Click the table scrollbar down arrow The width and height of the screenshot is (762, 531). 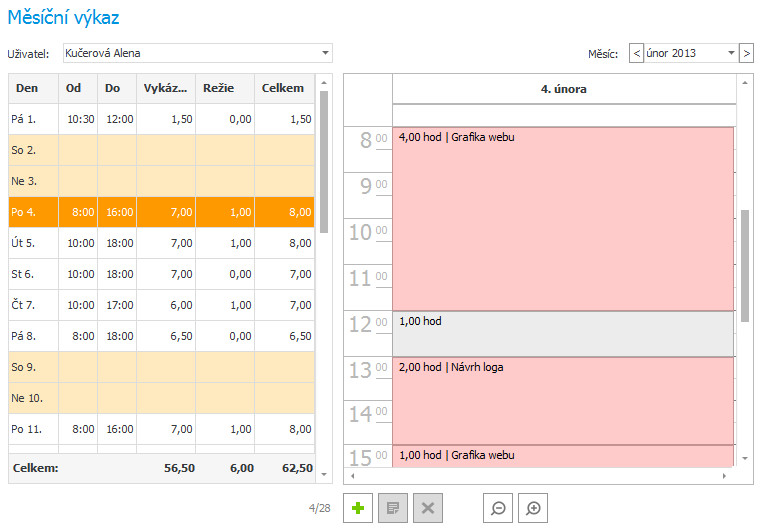(324, 475)
